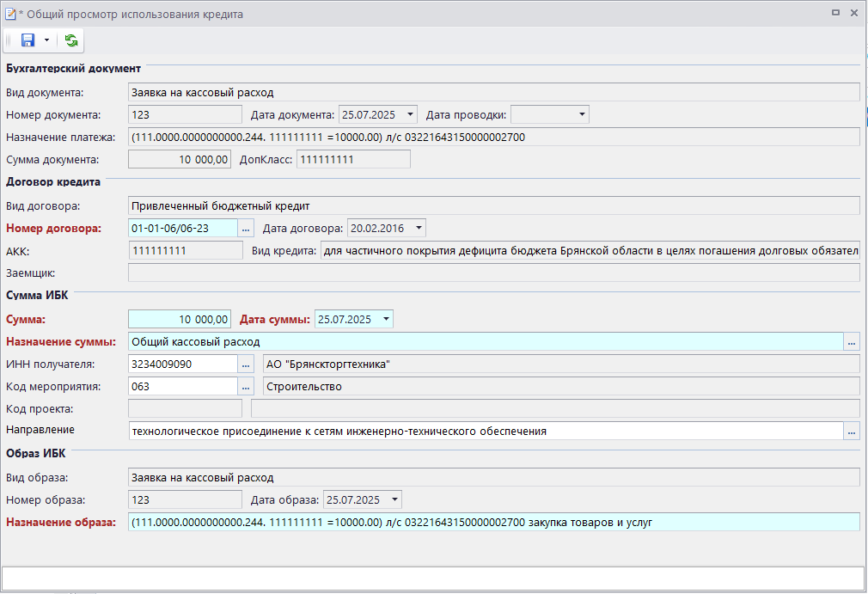868x594 pixels.
Task: Expand the Дата договора date picker
Action: pos(418,228)
